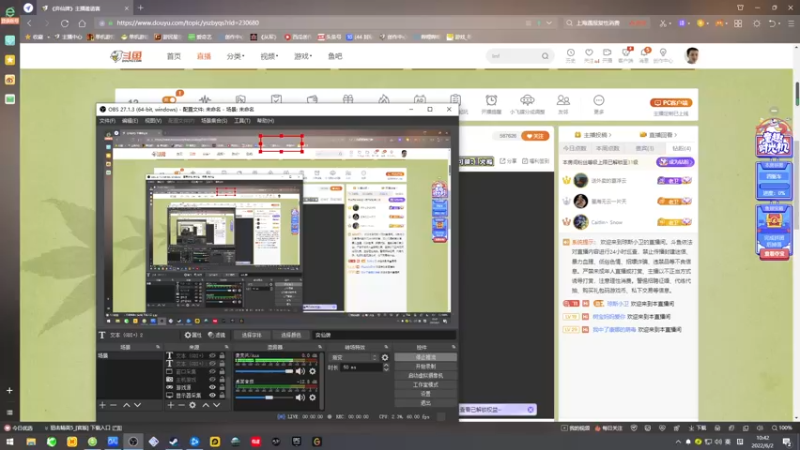Undock the OBS scenes panel

pos(158,347)
